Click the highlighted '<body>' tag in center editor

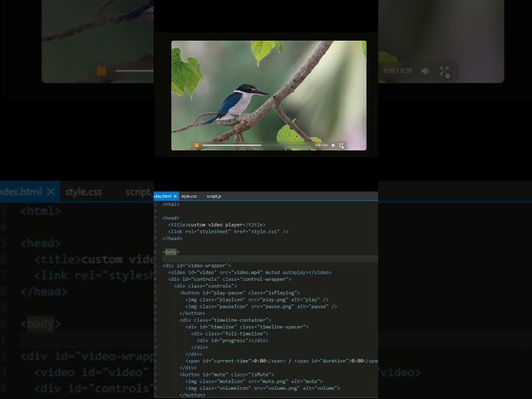(x=171, y=252)
